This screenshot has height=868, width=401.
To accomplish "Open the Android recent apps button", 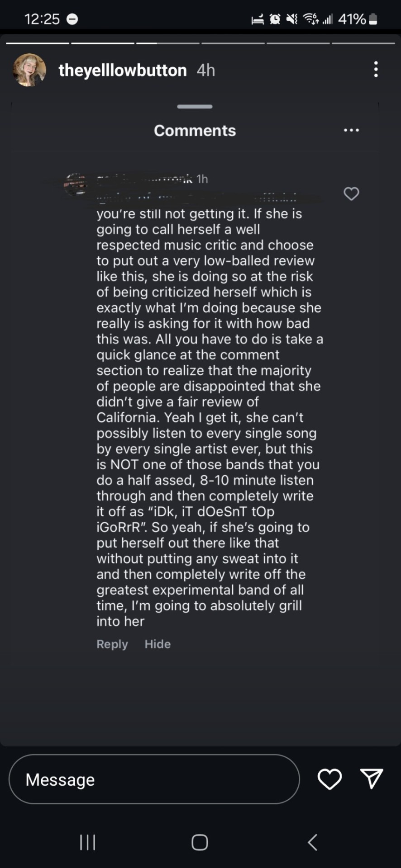I will [x=87, y=842].
